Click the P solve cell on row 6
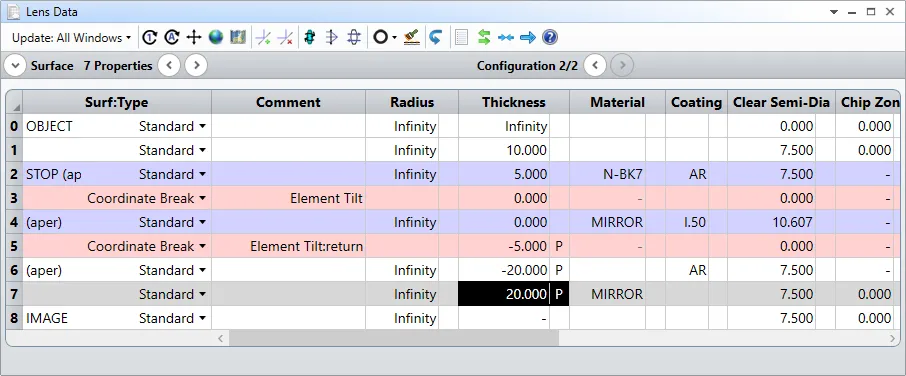Image resolution: width=906 pixels, height=376 pixels. (x=559, y=270)
